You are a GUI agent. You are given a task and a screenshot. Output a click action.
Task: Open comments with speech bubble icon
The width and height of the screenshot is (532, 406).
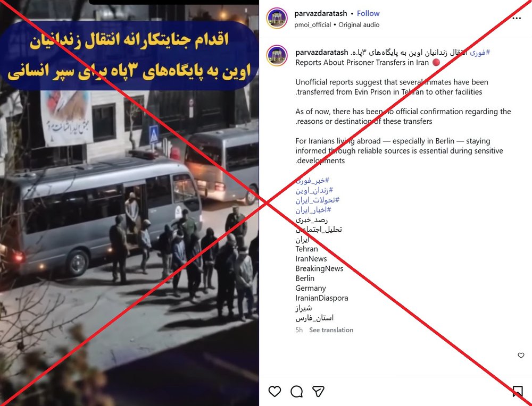(296, 392)
